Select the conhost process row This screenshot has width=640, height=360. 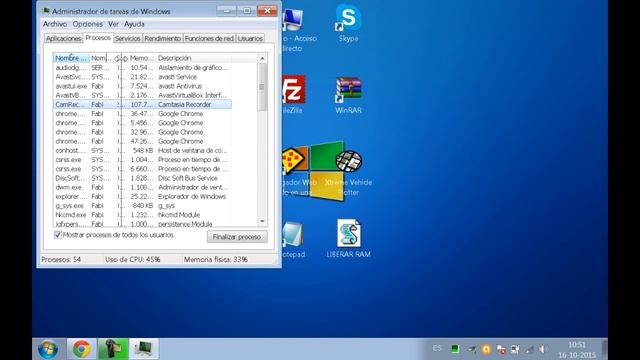click(x=142, y=151)
